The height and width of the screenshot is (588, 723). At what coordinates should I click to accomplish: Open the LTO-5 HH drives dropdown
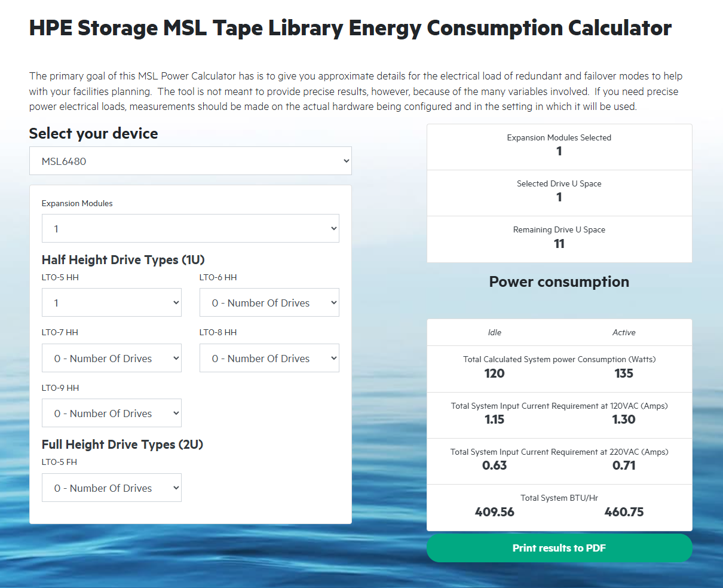tap(111, 302)
